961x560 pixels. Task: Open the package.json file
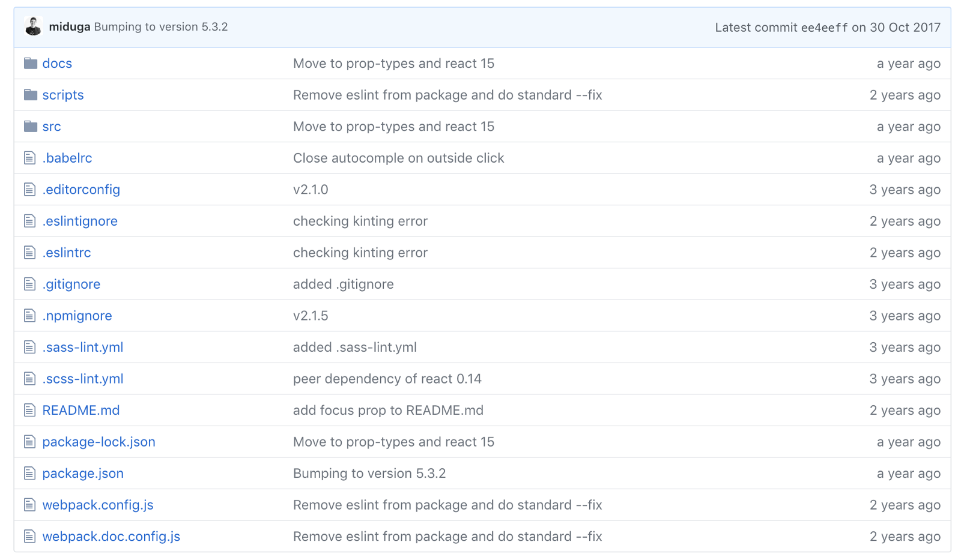tap(83, 474)
